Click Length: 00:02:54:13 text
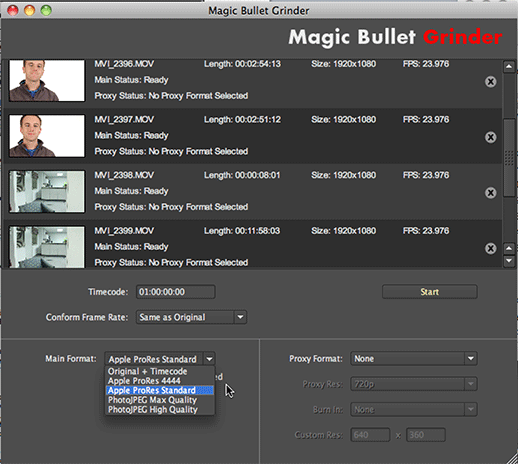Image resolution: width=518 pixels, height=464 pixels. [x=242, y=64]
